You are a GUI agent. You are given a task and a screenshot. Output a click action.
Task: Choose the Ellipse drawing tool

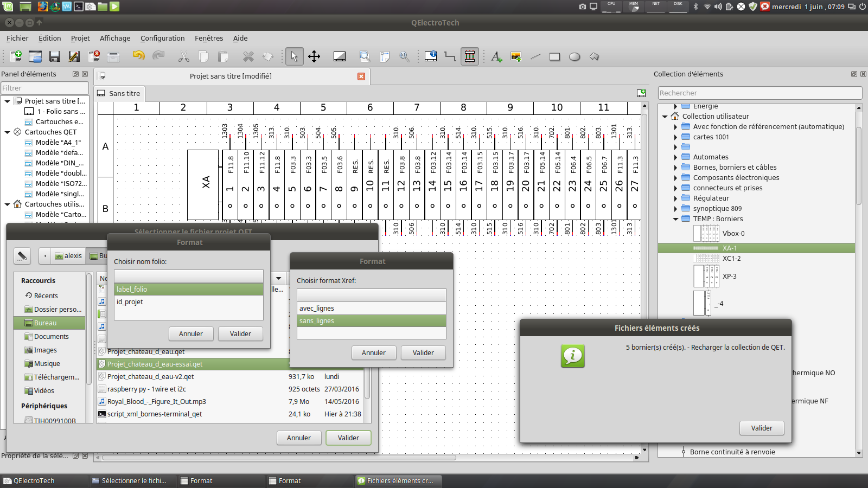click(575, 56)
